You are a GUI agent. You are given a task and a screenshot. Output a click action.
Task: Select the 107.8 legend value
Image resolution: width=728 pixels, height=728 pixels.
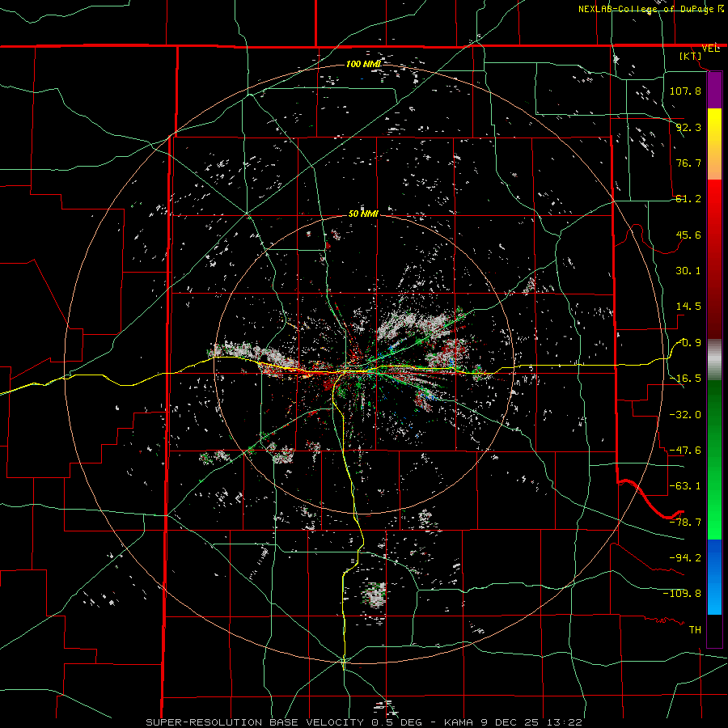coord(685,91)
